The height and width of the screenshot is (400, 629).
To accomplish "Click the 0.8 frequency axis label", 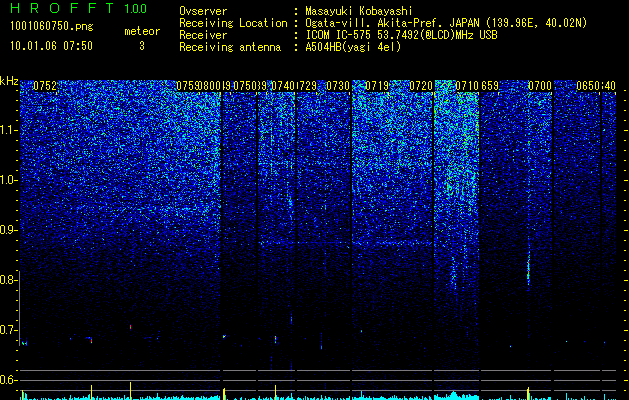I will [x=7, y=280].
